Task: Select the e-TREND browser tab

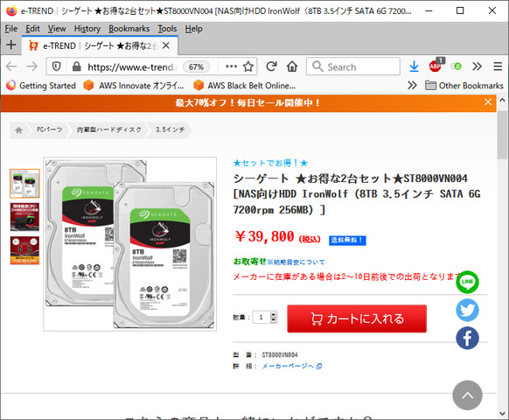Action: point(100,45)
